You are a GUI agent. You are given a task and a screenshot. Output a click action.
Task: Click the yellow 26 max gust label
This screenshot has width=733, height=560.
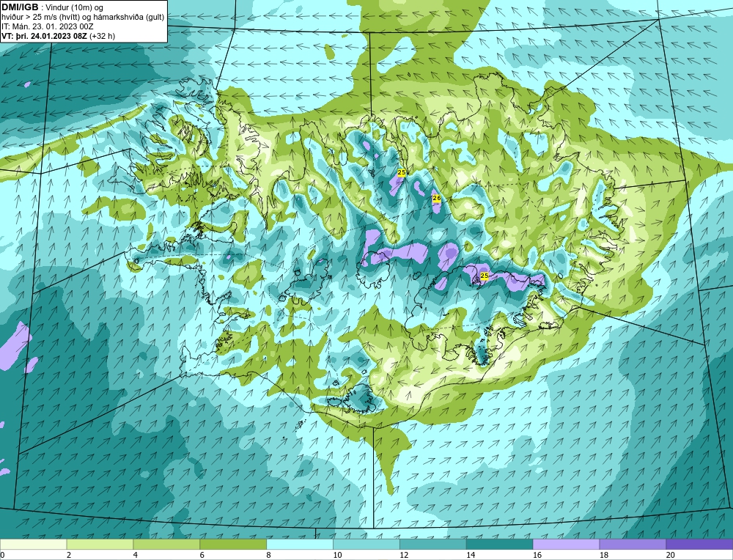(x=437, y=198)
